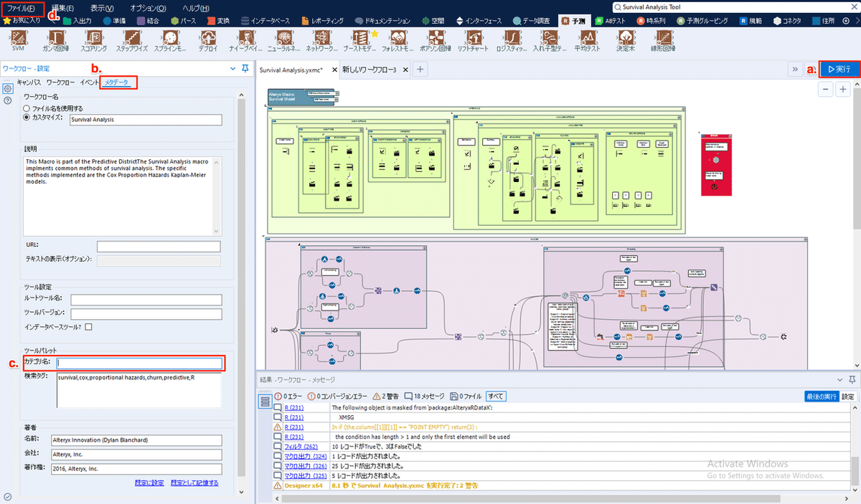The height and width of the screenshot is (504, 861).
Task: Run the workflow with 実行 button
Action: 838,70
